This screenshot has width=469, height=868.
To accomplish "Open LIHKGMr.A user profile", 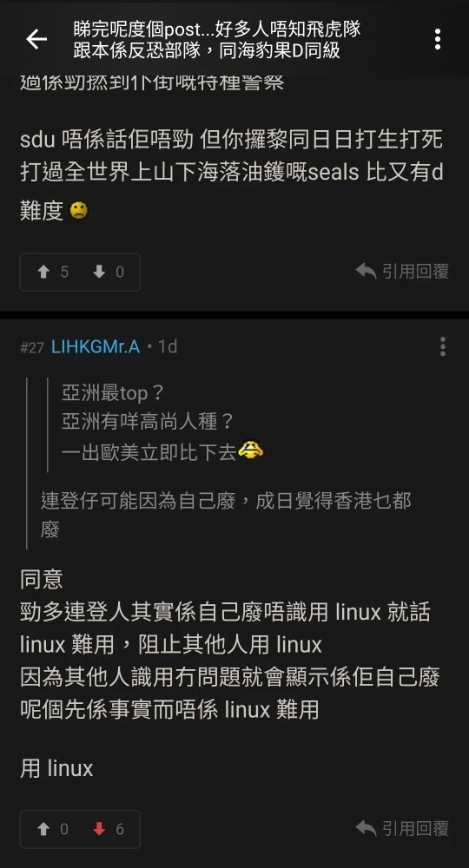I will tap(96, 347).
